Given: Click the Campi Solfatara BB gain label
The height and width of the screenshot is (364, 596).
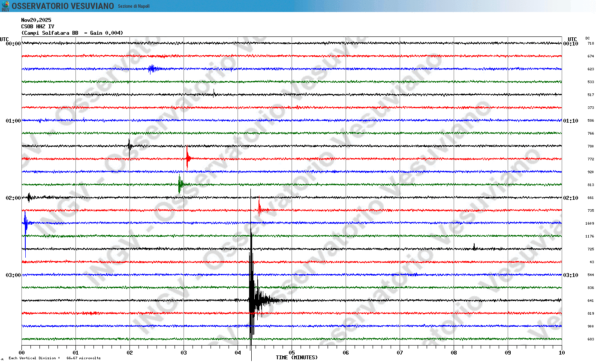Looking at the screenshot, I should pyautogui.click(x=72, y=33).
